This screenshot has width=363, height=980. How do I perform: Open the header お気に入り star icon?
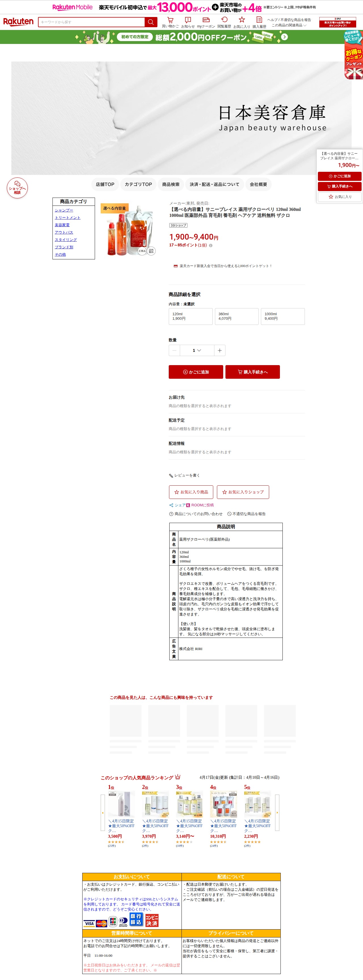click(242, 22)
